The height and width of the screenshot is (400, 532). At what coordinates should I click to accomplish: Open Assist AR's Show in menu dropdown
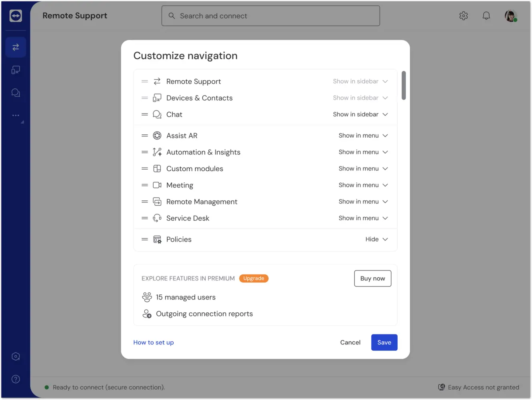pos(363,136)
